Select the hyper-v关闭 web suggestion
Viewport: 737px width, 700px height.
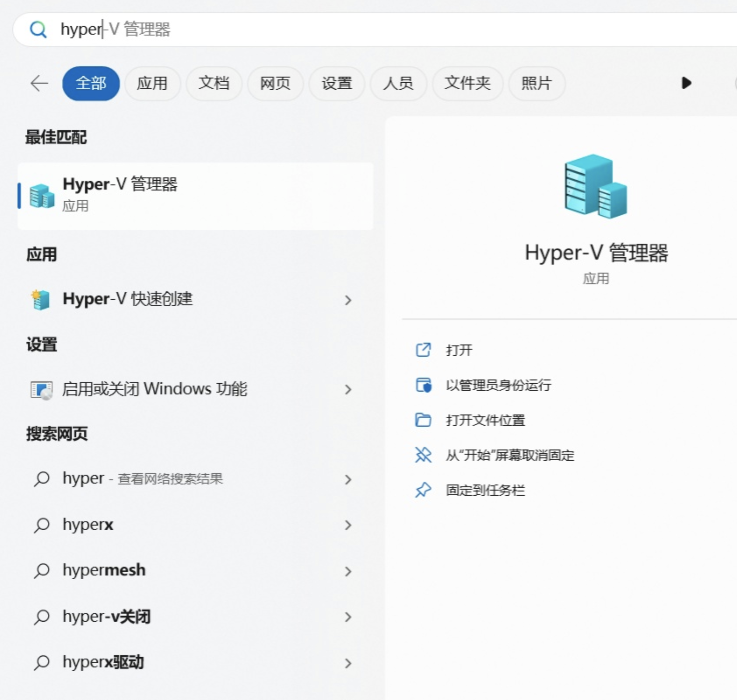pyautogui.click(x=196, y=616)
